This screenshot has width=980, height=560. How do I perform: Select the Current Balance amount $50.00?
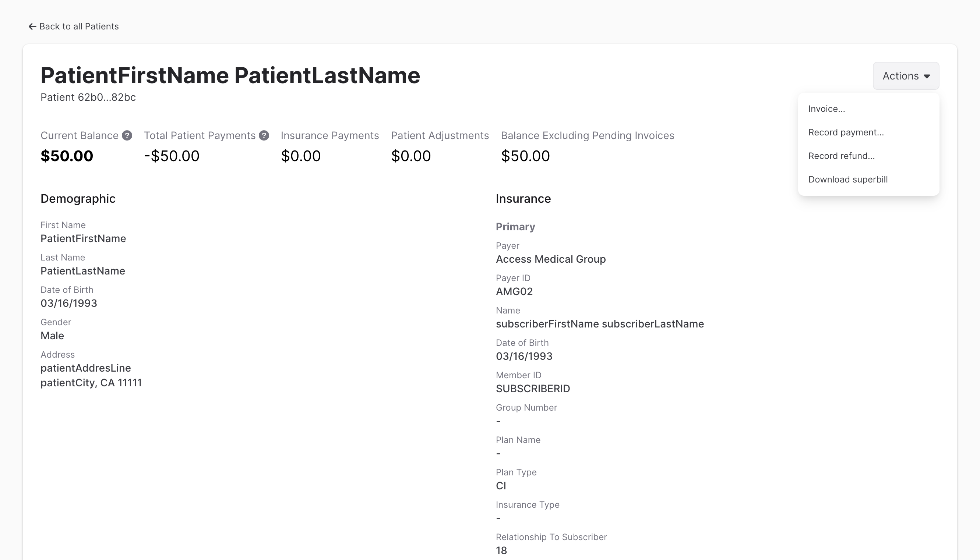click(67, 156)
